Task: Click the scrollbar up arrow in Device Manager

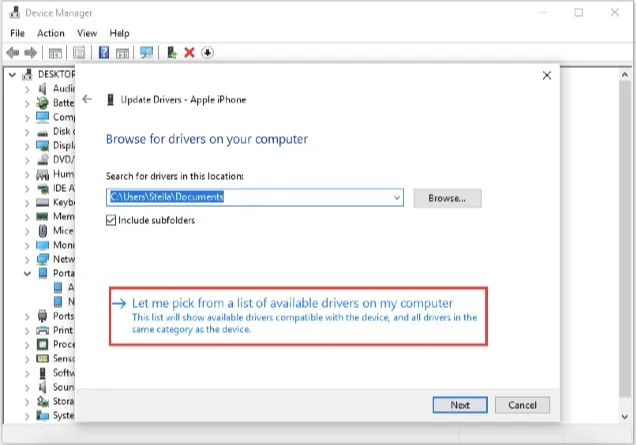Action: (x=625, y=75)
